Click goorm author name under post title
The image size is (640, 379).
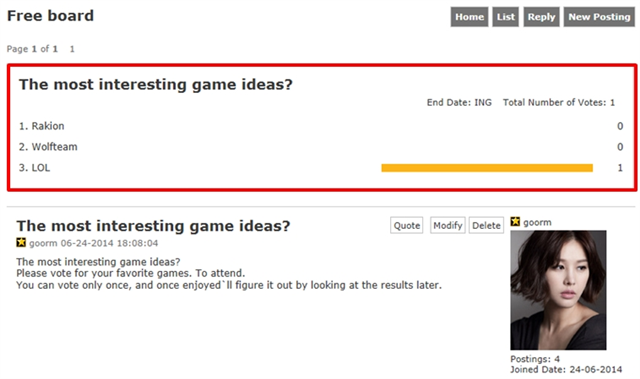point(43,243)
